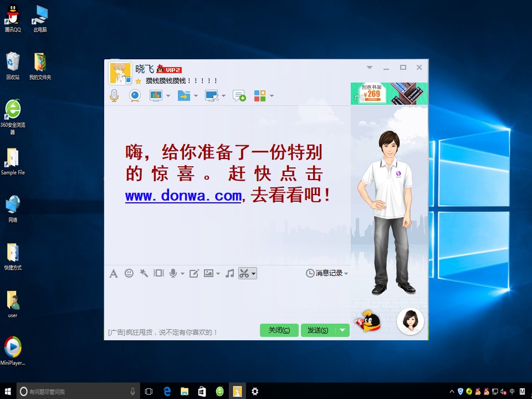The height and width of the screenshot is (399, 532).
Task: Open File Explorer from taskbar
Action: [185, 391]
